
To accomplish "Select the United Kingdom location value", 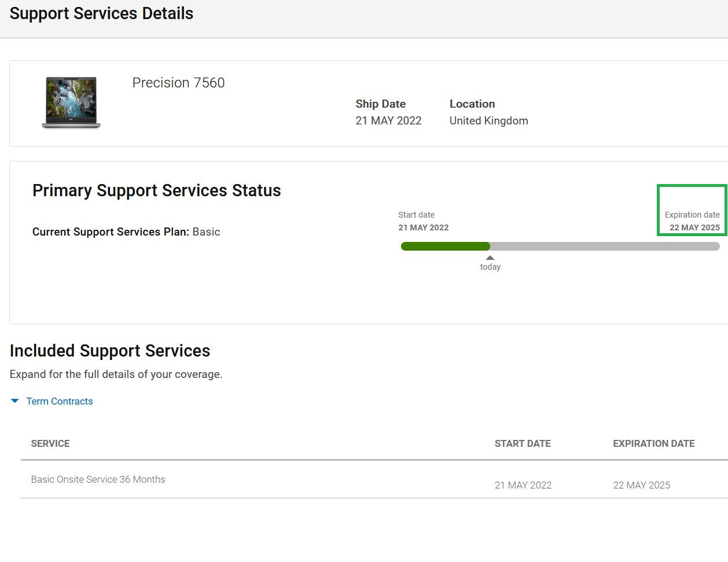I will pyautogui.click(x=488, y=120).
